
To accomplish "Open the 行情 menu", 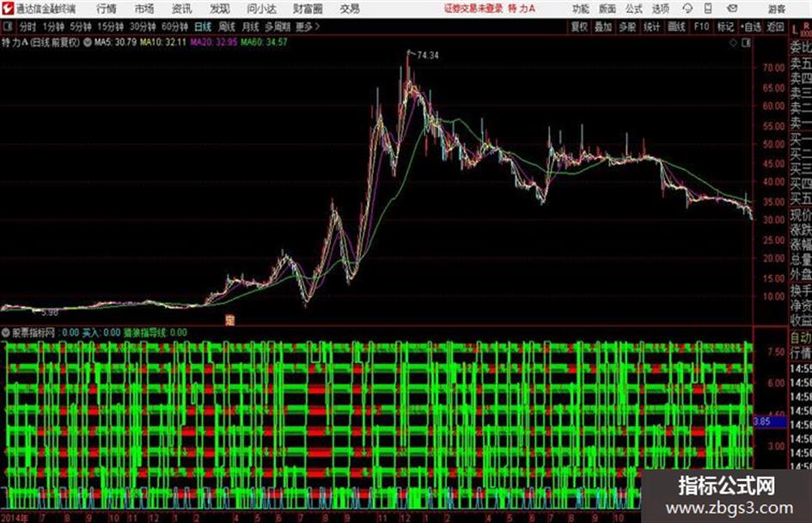I will tap(107, 9).
